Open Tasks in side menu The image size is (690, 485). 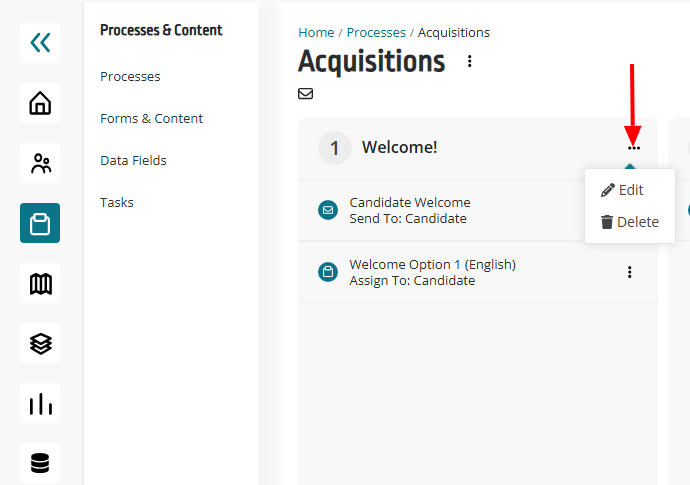[x=117, y=202]
